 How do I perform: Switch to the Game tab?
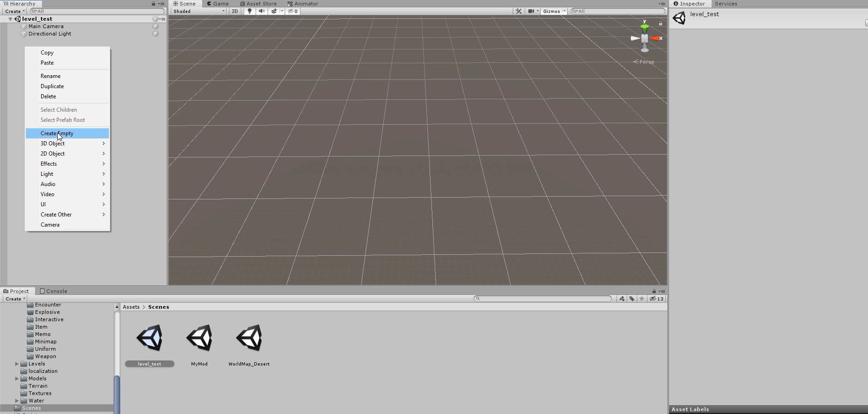click(x=217, y=4)
